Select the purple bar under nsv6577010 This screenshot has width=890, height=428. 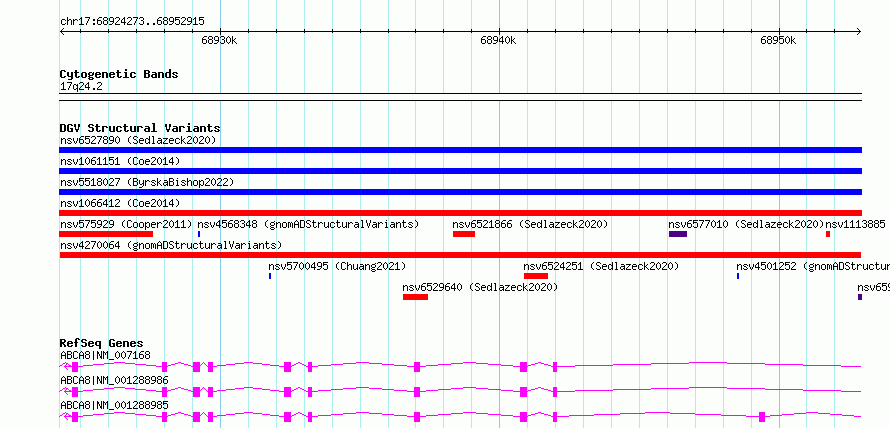(x=678, y=234)
